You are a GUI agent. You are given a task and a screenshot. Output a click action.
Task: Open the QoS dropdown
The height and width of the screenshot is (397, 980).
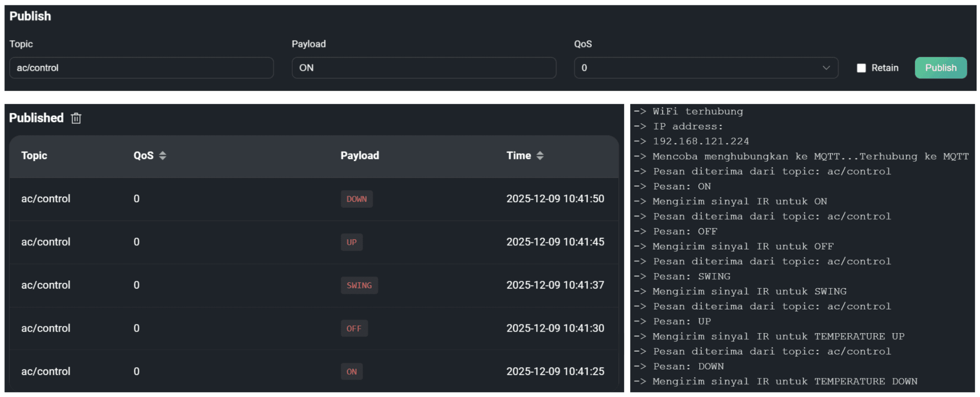(706, 68)
